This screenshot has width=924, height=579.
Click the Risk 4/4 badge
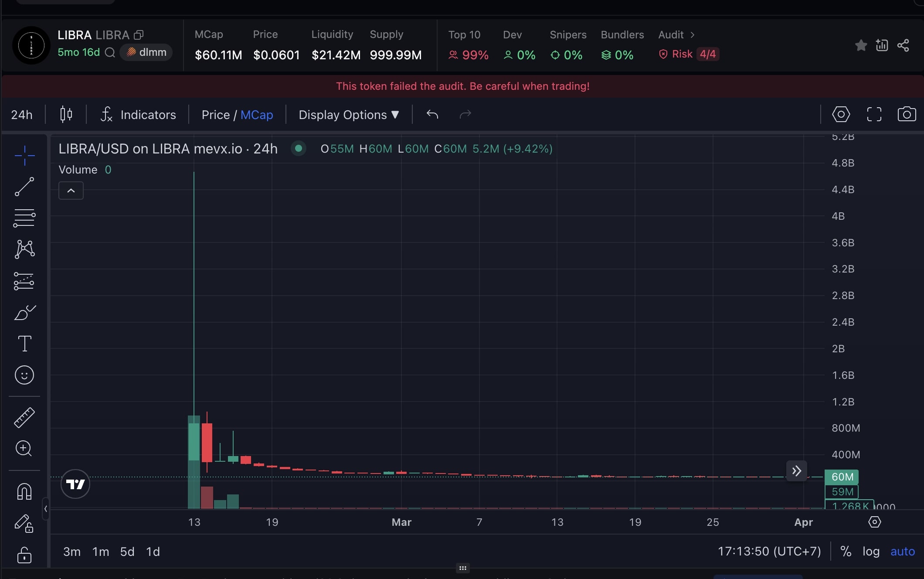point(689,54)
